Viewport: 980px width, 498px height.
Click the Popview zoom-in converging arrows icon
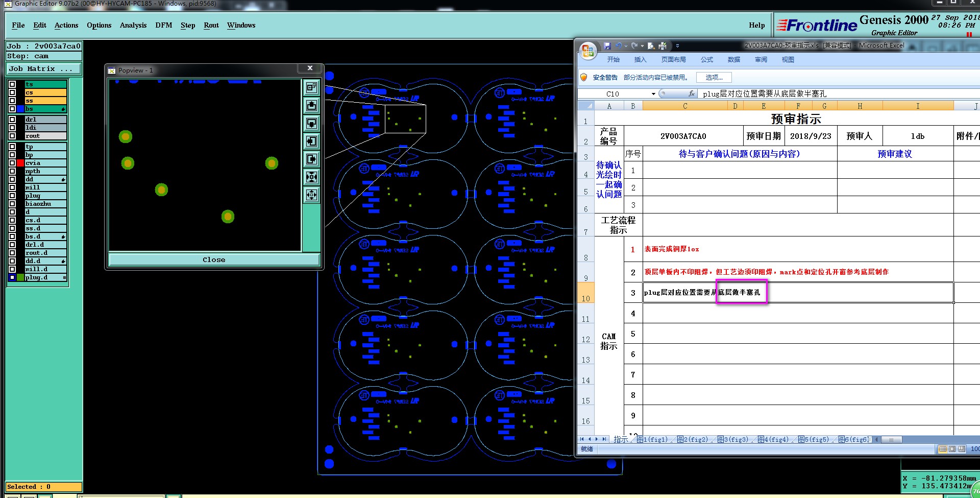click(311, 177)
